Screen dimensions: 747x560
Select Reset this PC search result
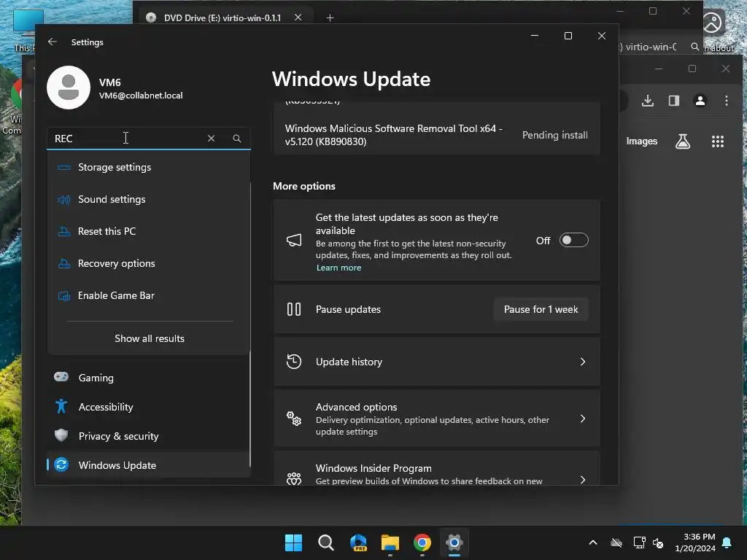(x=148, y=231)
